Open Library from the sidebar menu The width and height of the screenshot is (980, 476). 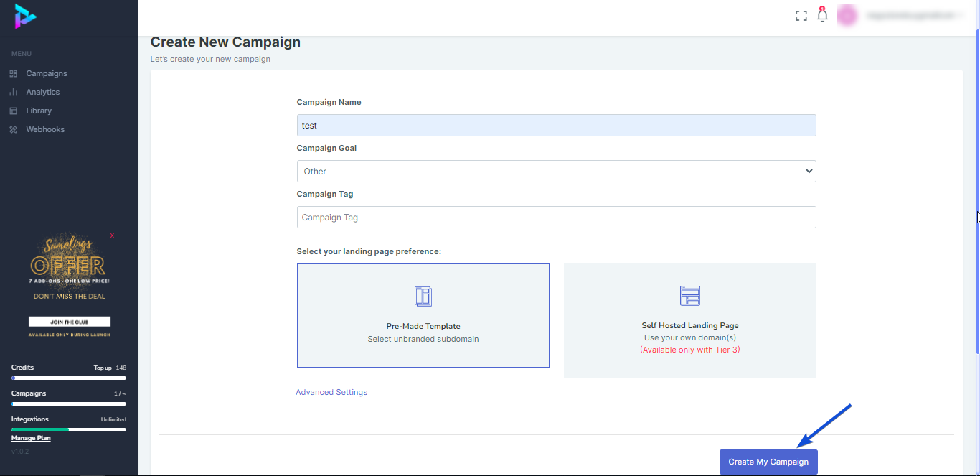[x=39, y=111]
